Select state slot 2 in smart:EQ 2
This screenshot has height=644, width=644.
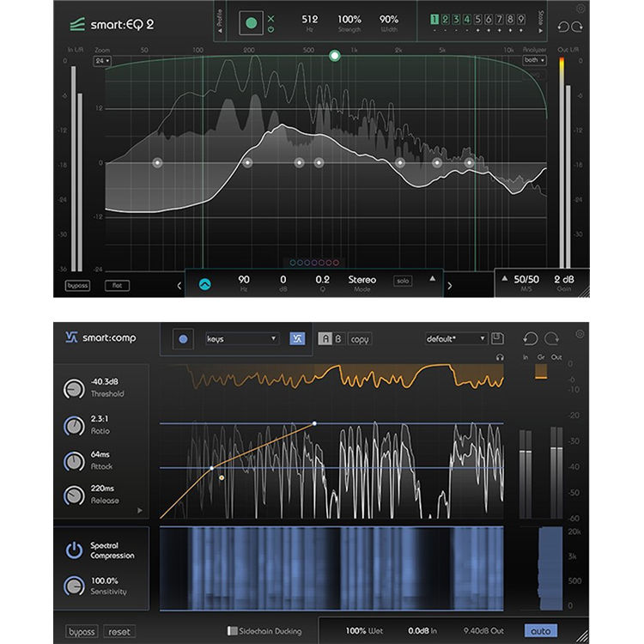[x=445, y=19]
